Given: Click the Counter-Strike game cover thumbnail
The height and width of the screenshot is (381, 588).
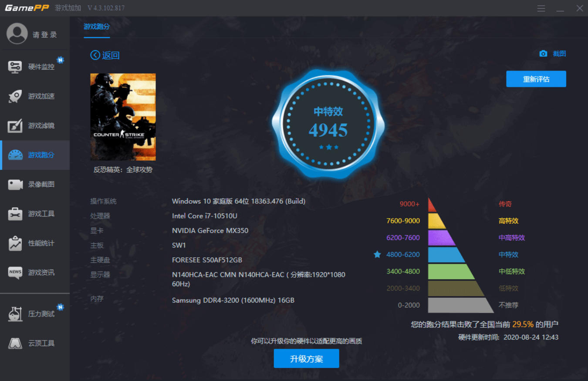Looking at the screenshot, I should point(123,117).
